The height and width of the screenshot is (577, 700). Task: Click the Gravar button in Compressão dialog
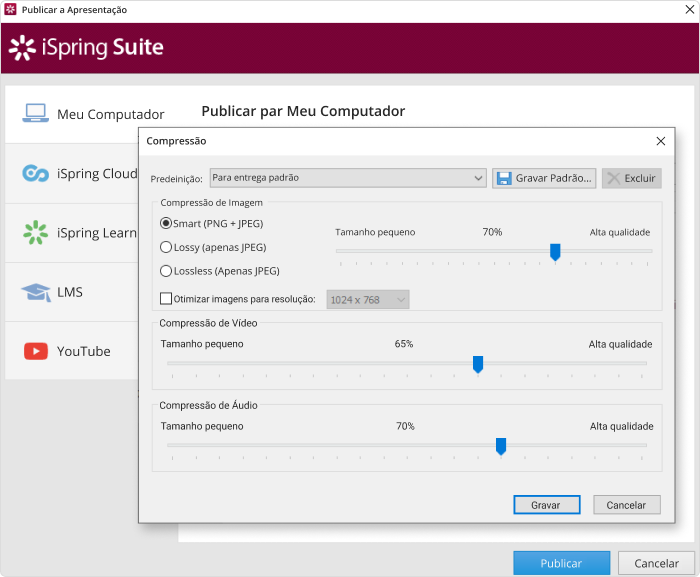pyautogui.click(x=547, y=505)
